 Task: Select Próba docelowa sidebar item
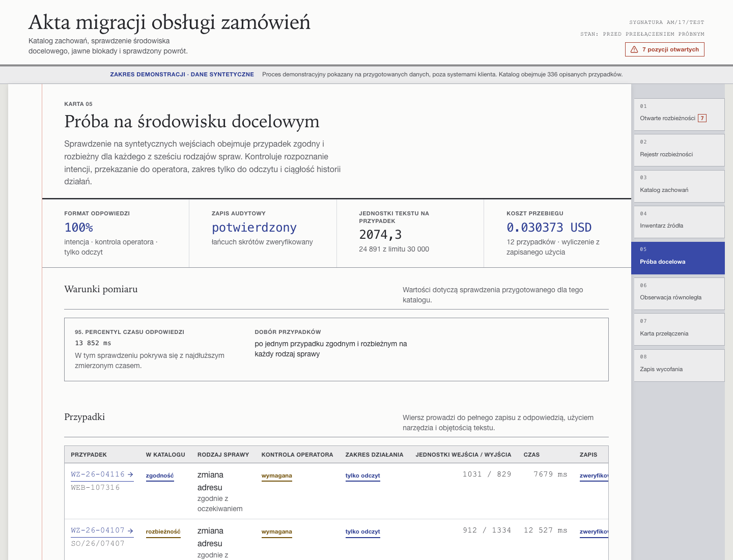pyautogui.click(x=678, y=258)
